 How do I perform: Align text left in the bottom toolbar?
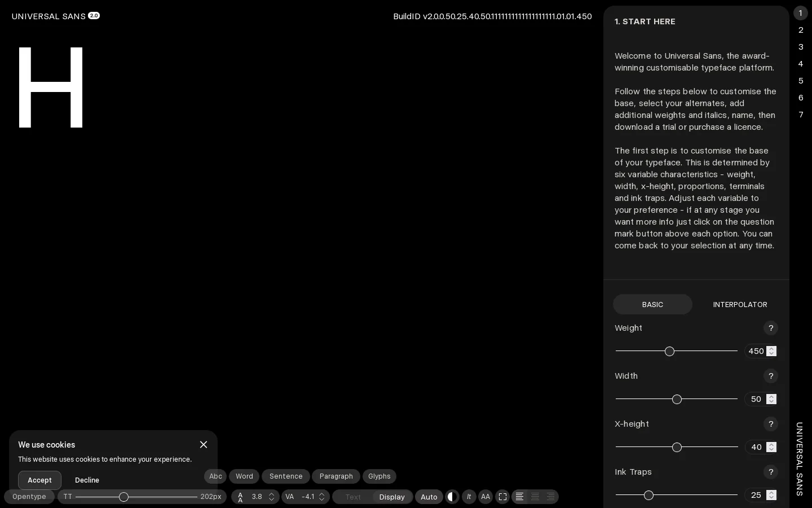click(519, 497)
